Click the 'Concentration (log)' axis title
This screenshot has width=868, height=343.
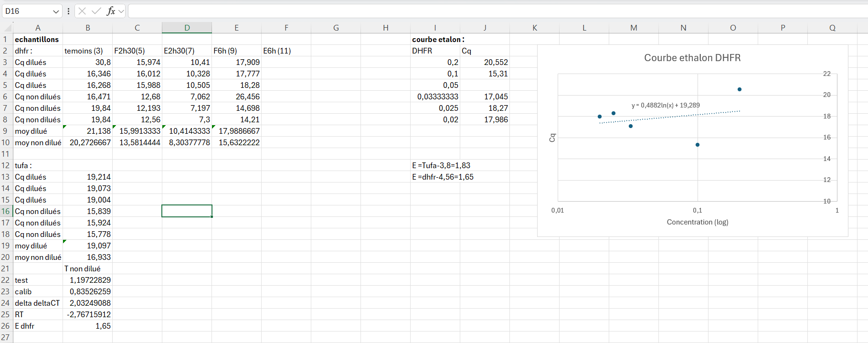coord(697,222)
